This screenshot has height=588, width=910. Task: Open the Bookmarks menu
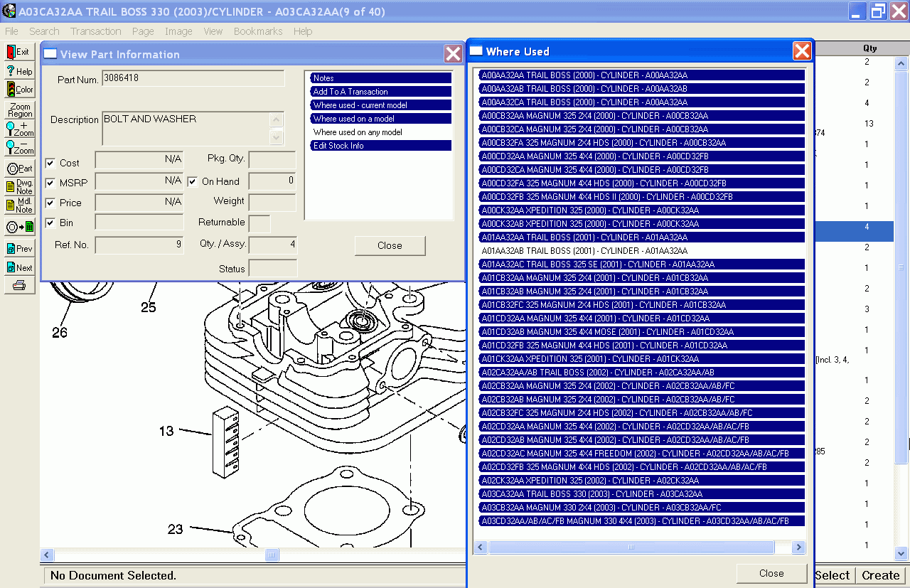(x=258, y=31)
